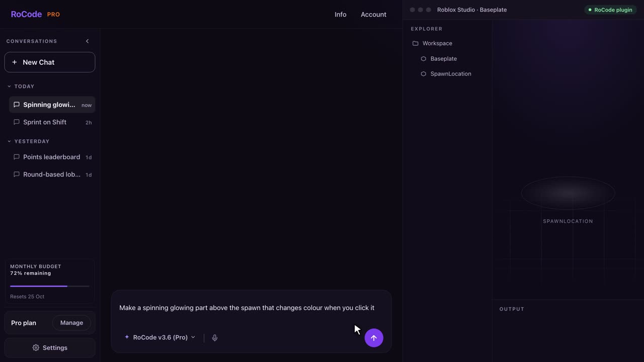Click the Manage plan button
This screenshot has height=362, width=644.
pos(71,323)
